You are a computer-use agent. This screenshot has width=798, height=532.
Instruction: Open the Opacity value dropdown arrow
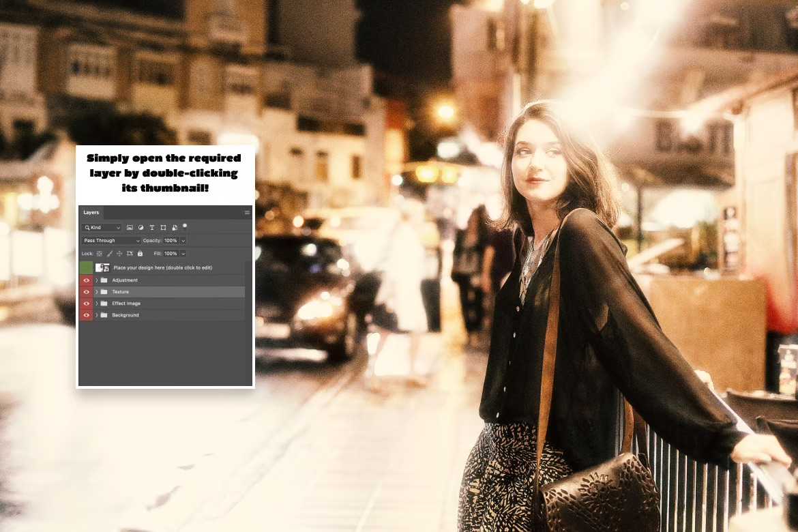[x=183, y=241]
